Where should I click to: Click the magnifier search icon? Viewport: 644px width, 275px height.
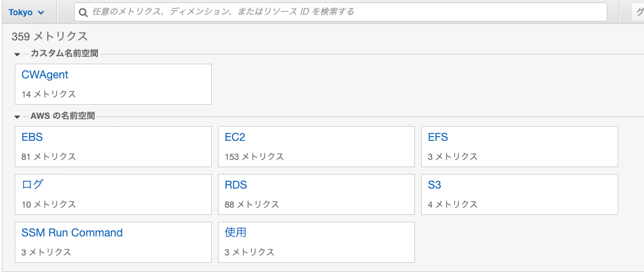pos(83,12)
